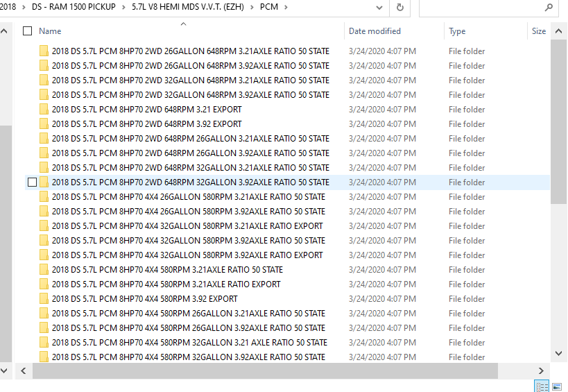Viewport: 568px width, 392px height.
Task: Switch to large thumbnails view icon
Action: click(557, 386)
